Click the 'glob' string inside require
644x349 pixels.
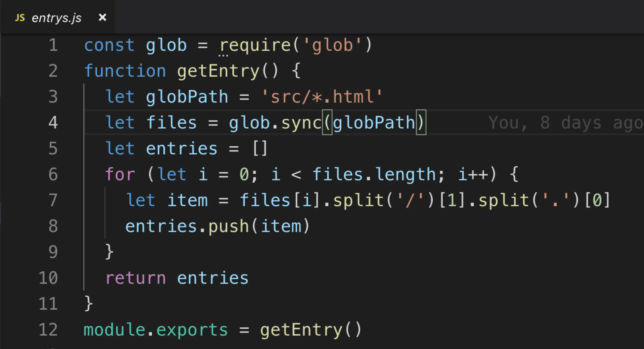pos(332,45)
